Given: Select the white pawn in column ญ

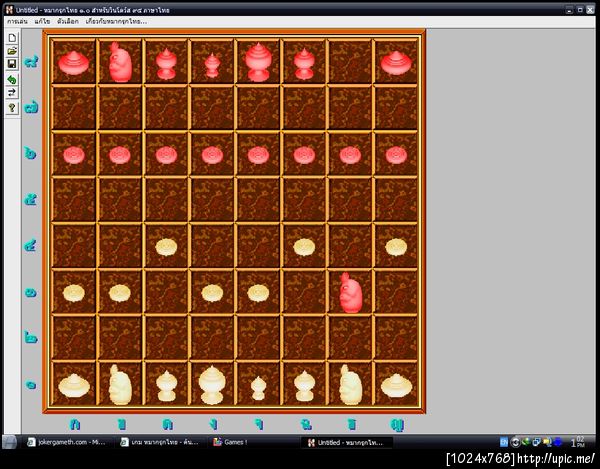Looking at the screenshot, I should (x=396, y=247).
